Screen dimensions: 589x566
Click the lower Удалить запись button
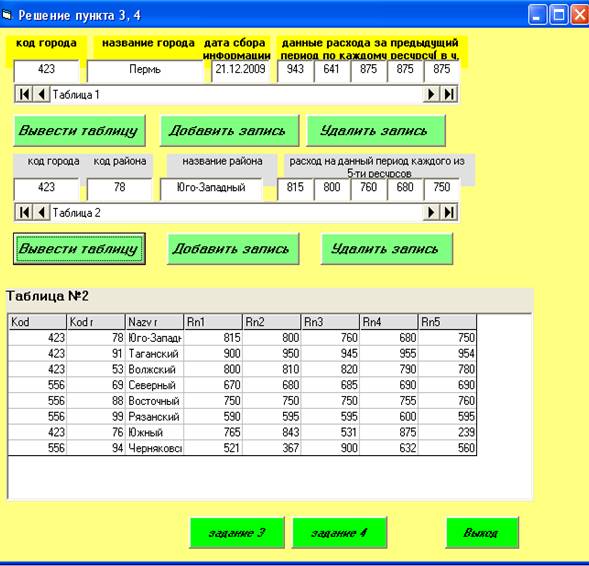pos(387,249)
